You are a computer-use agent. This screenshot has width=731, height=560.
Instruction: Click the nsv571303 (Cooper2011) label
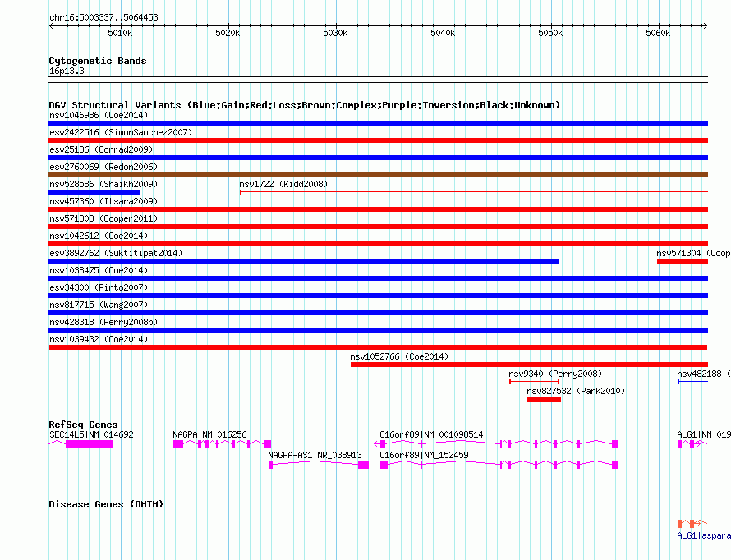(x=103, y=218)
